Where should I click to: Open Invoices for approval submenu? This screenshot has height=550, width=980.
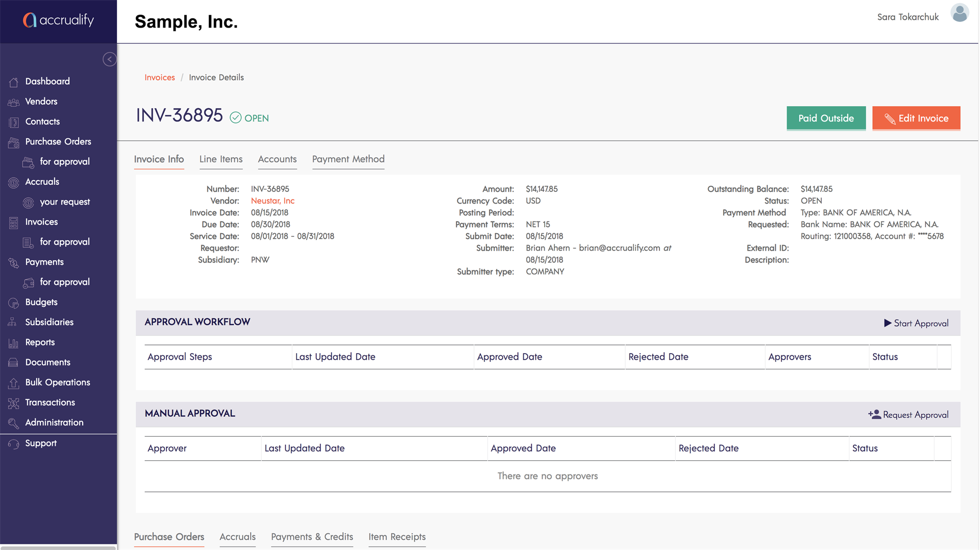tap(65, 242)
